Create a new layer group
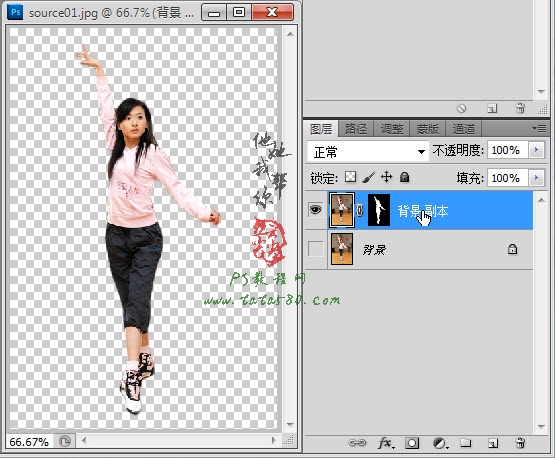555x458 pixels. (x=466, y=443)
